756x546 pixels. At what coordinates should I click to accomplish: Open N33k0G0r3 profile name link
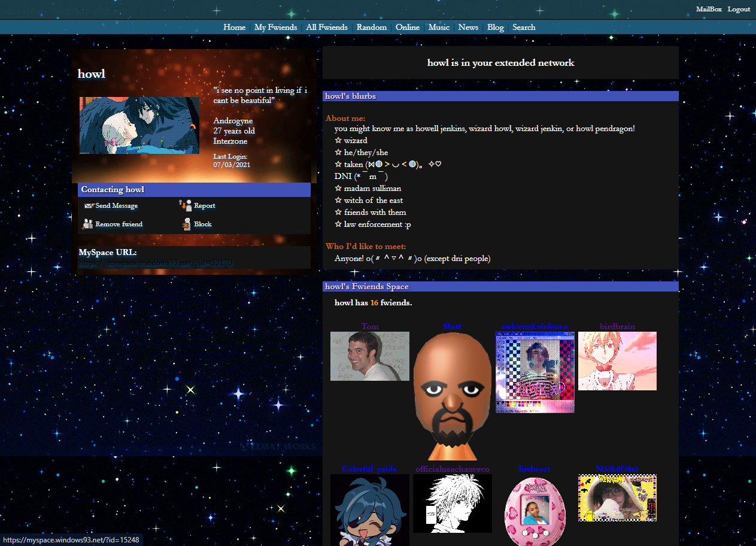point(617,469)
